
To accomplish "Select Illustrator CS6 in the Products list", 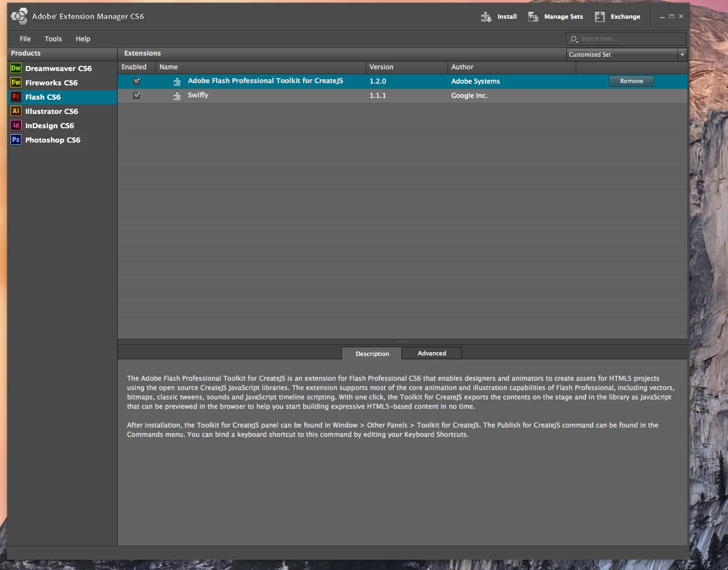I will point(62,111).
